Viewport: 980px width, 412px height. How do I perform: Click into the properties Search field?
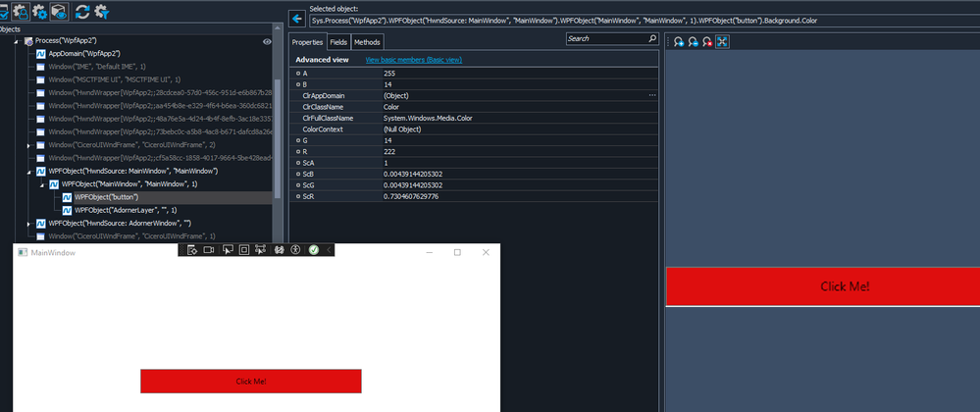[606, 39]
